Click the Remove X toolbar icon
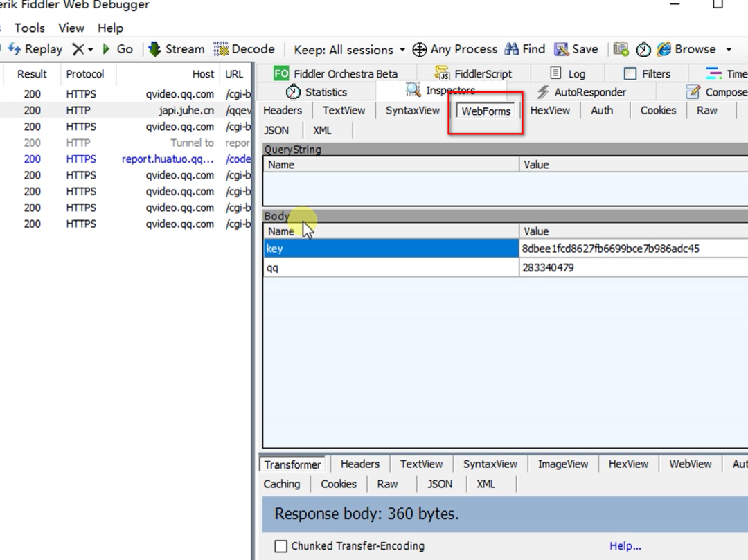Screen dimensions: 748x560 point(78,49)
